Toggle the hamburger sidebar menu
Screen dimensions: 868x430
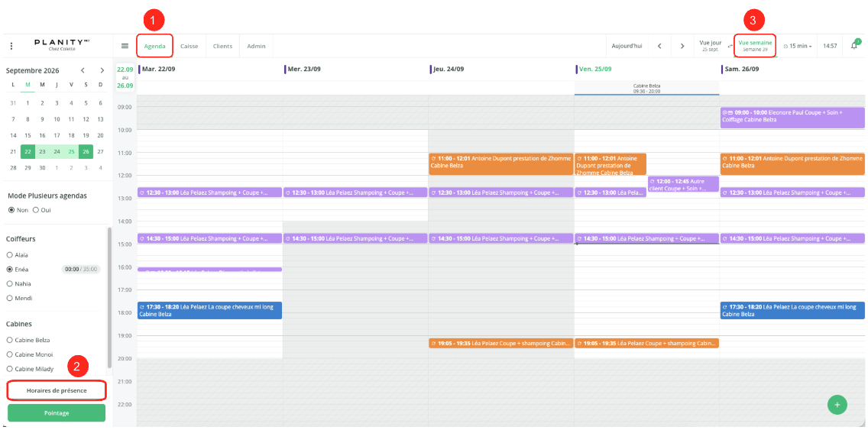(125, 46)
